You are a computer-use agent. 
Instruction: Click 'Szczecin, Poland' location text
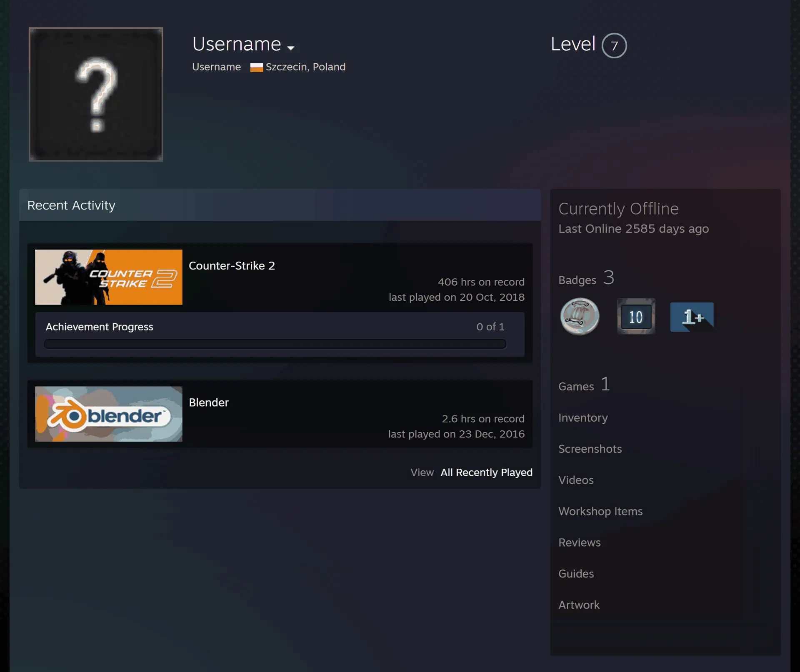point(305,67)
